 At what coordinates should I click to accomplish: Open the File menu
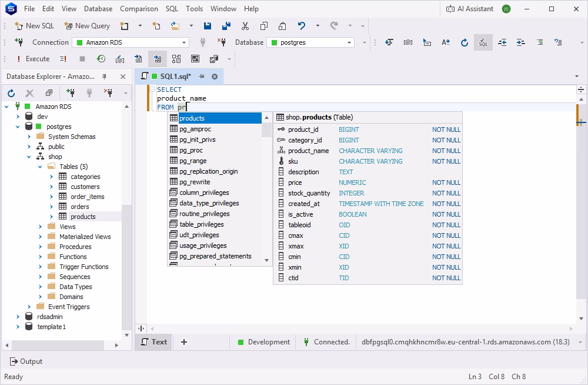click(x=29, y=9)
